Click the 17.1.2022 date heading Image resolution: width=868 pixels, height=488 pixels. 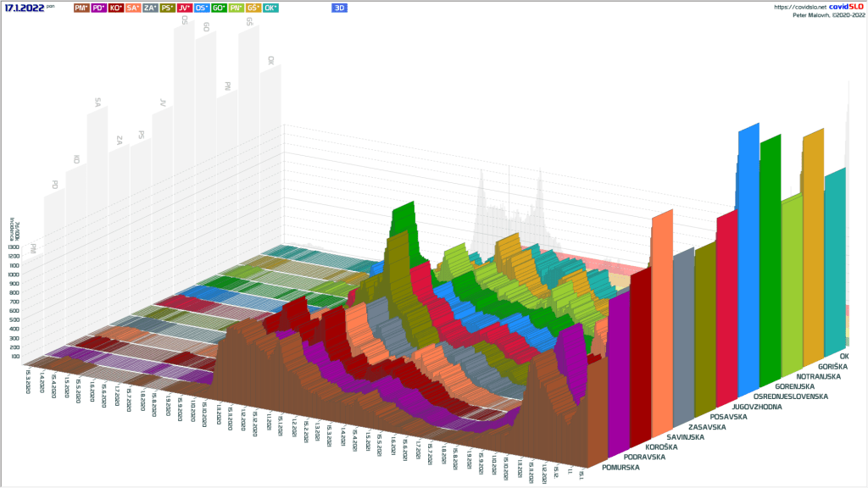[x=25, y=8]
